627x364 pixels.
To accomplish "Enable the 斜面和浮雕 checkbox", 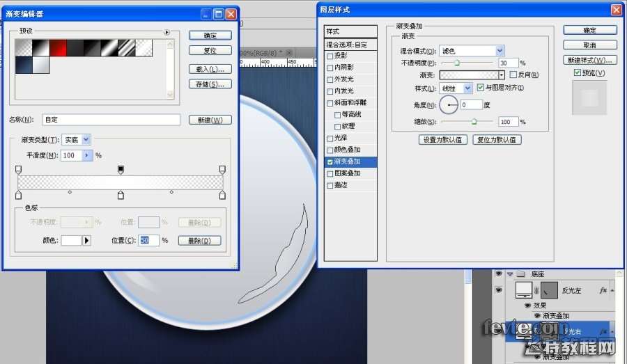I will 330,103.
